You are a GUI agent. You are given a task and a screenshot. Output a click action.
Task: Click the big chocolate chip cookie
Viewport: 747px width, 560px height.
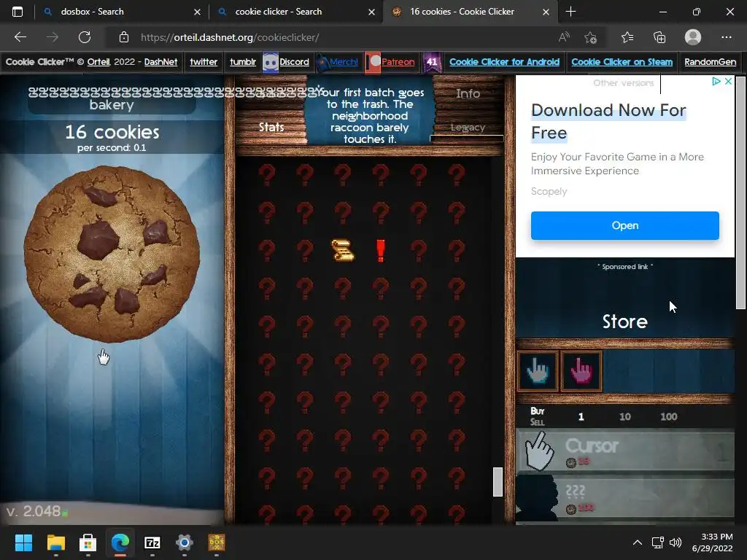pyautogui.click(x=112, y=254)
